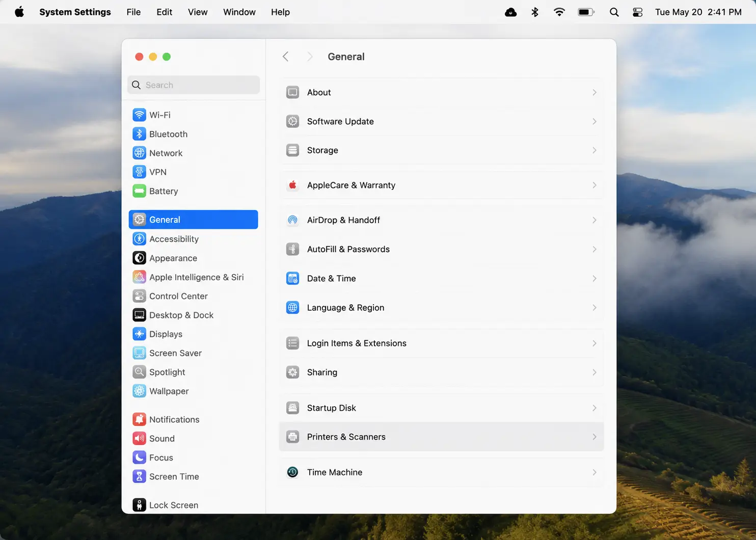Click the Desktop & Dock icon
Image resolution: width=756 pixels, height=540 pixels.
coord(139,315)
